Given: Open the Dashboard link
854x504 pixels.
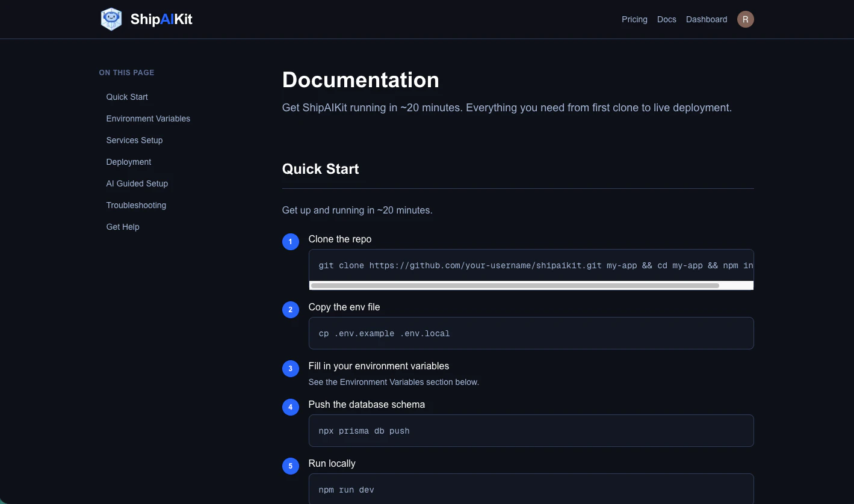Looking at the screenshot, I should (x=707, y=19).
